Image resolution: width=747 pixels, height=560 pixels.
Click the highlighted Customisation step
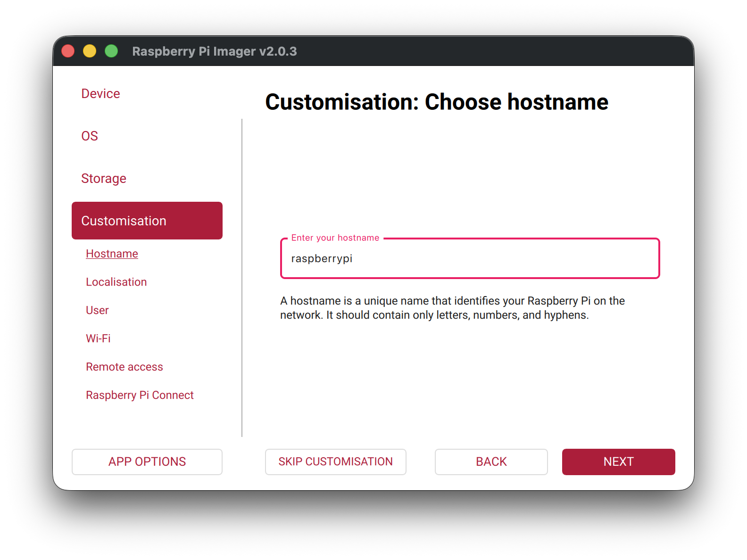[147, 221]
